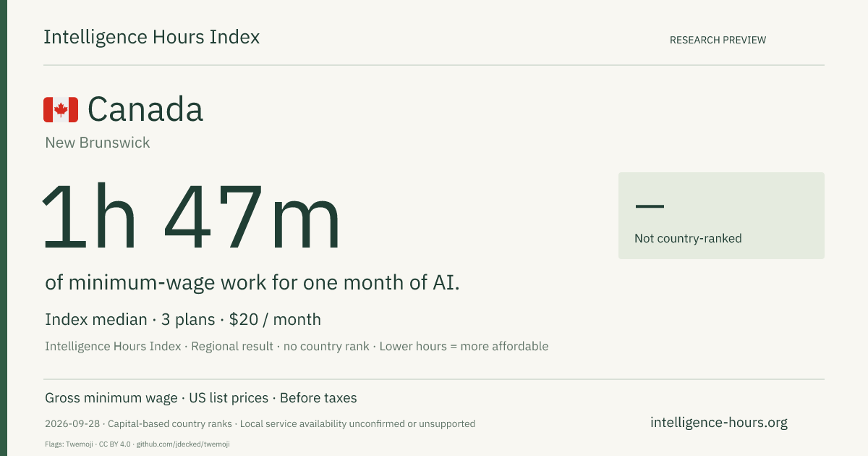Click the Canada flag icon

tap(61, 109)
